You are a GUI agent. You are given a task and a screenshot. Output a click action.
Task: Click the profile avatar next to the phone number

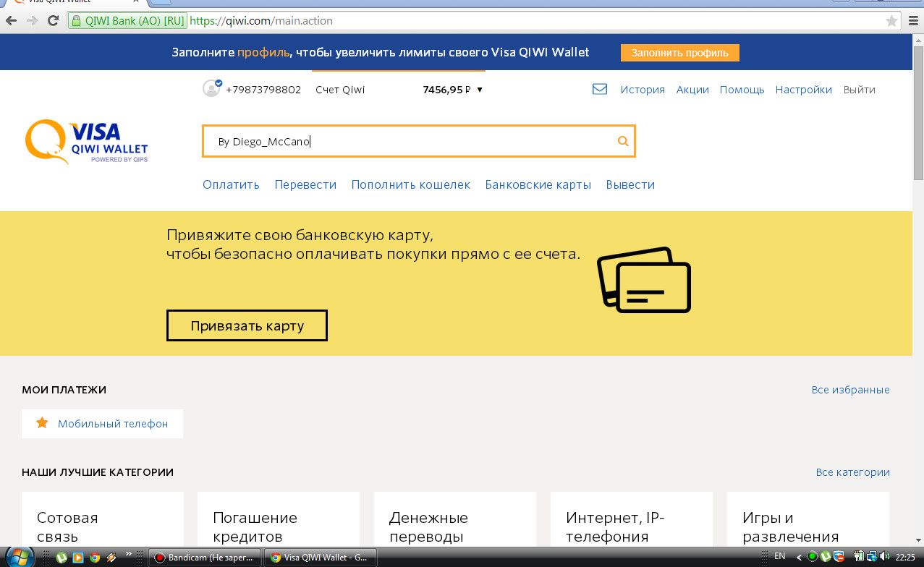click(x=211, y=89)
